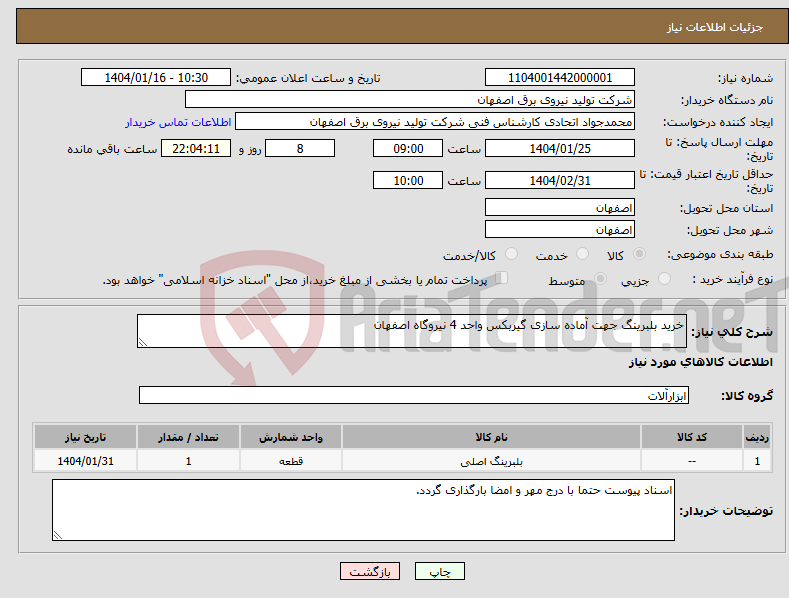This screenshot has height=598, width=789.
Task: Click requester field محمدجواد اتحادی
Action: click(435, 122)
